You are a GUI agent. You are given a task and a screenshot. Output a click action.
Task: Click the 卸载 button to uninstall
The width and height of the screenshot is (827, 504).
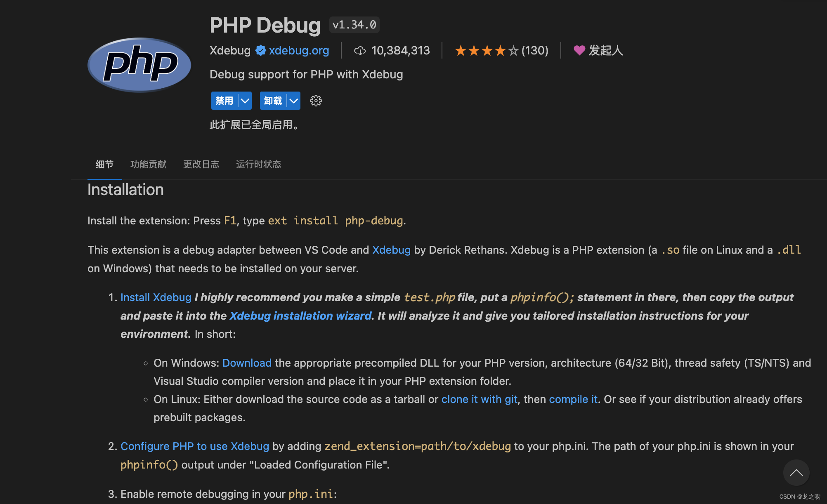pos(273,101)
